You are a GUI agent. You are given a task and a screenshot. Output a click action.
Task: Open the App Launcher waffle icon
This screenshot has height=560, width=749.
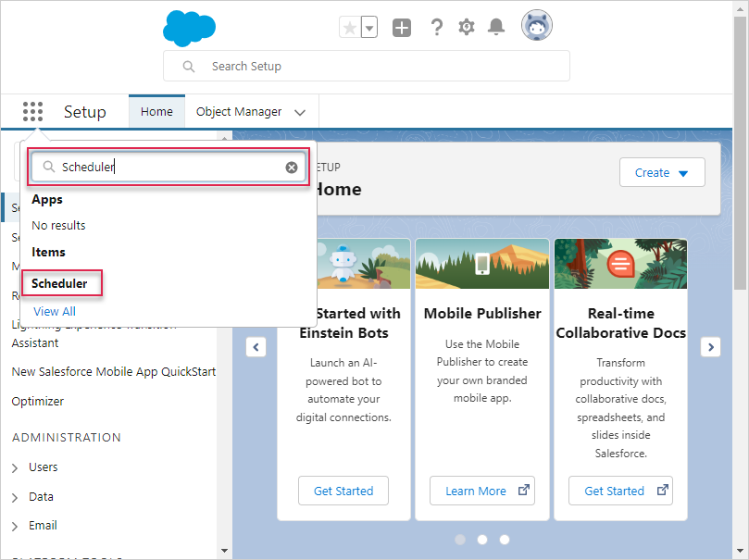click(x=32, y=112)
